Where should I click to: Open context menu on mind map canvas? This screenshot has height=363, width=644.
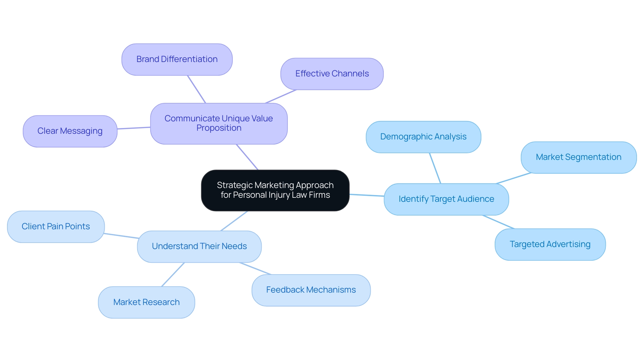pos(322,181)
